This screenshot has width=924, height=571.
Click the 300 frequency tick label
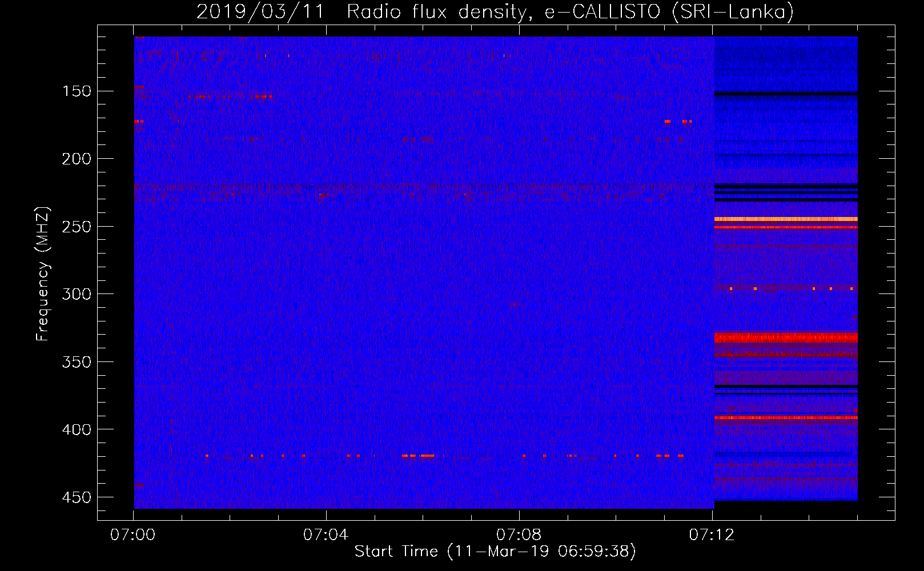coord(77,294)
